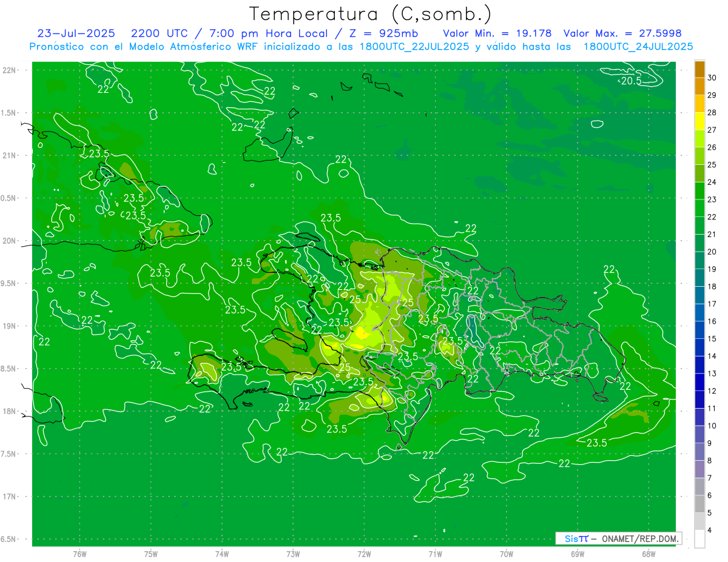Click the color scale label "14"
The image size is (728, 562).
click(712, 356)
